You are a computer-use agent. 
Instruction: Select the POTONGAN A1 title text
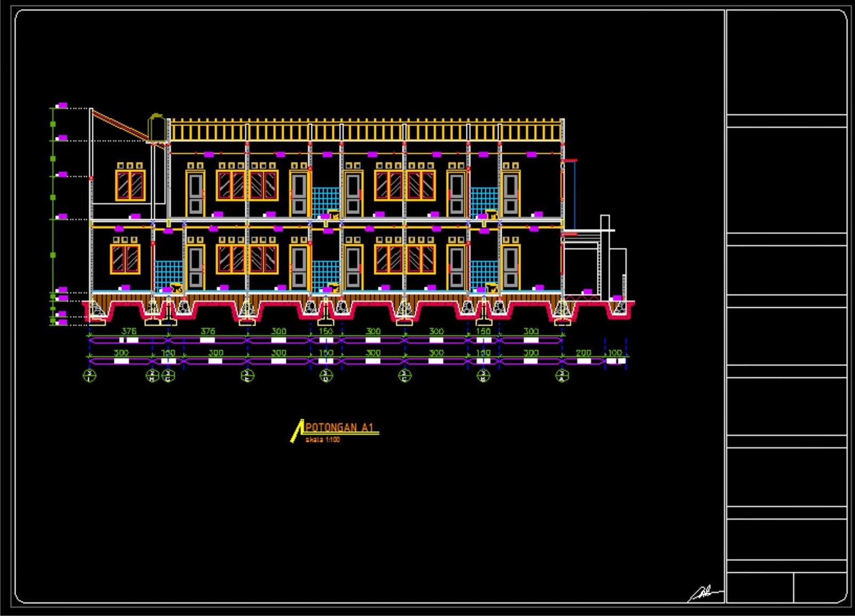coord(339,427)
